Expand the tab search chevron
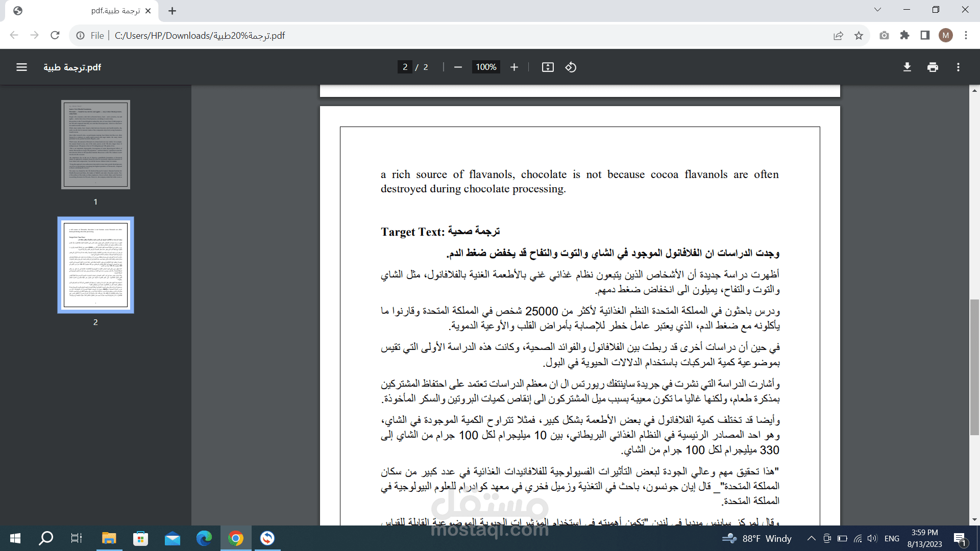 877,10
